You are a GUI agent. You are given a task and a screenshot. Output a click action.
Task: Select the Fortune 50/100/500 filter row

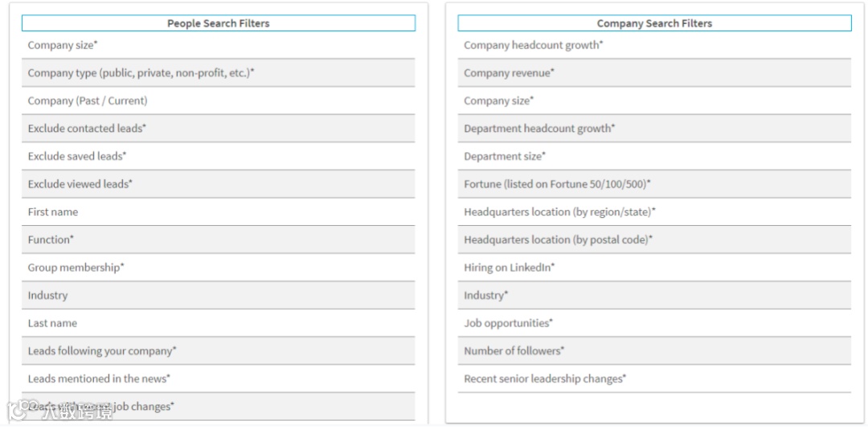click(557, 184)
